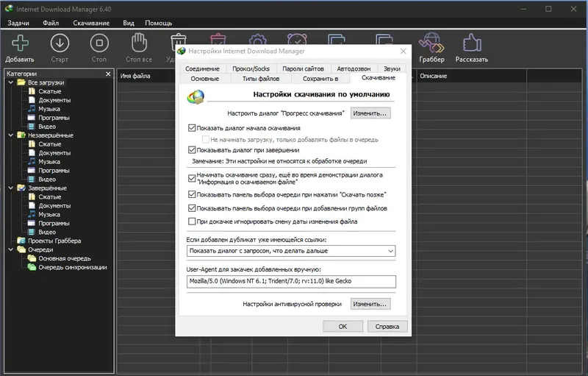
Task: Click Видео icon under Завершённые
Action: tap(32, 232)
